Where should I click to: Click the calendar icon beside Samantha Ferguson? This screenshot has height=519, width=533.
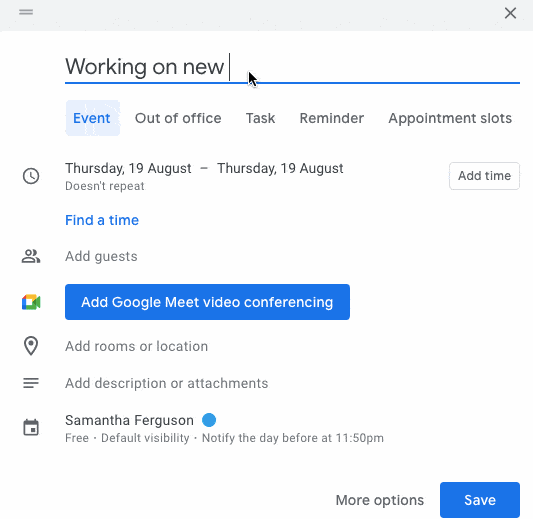pos(31,427)
